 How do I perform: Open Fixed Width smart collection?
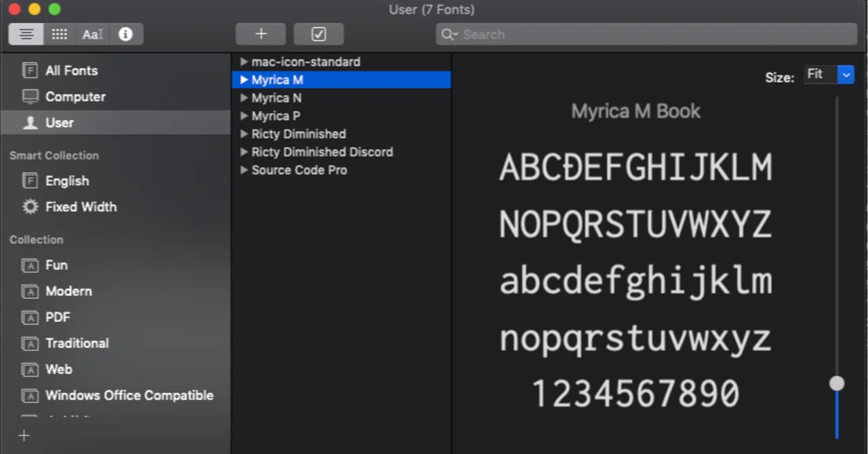[x=81, y=207]
